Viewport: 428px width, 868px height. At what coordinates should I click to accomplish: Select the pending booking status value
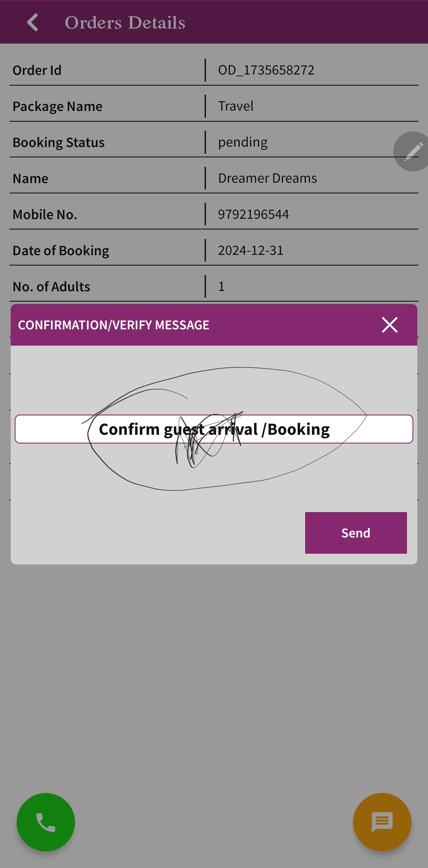pos(243,142)
